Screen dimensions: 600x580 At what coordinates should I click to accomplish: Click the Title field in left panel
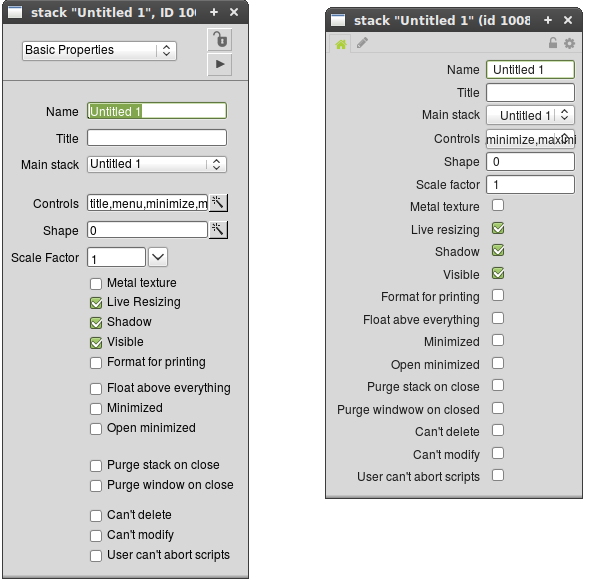point(156,138)
